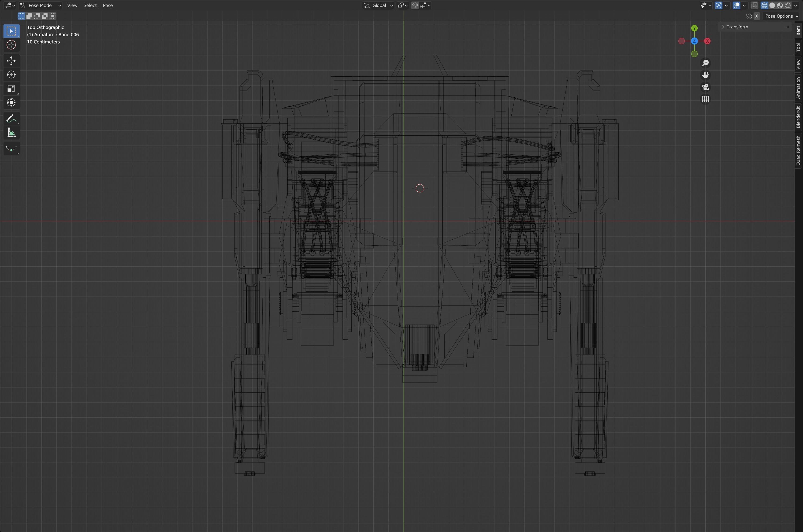
Task: Open the Select menu
Action: tap(90, 5)
